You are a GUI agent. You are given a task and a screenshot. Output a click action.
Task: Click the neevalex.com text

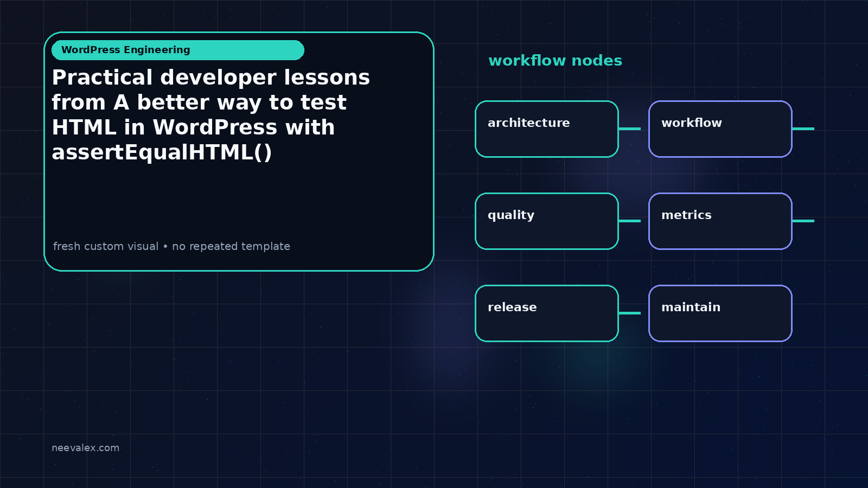tap(85, 448)
